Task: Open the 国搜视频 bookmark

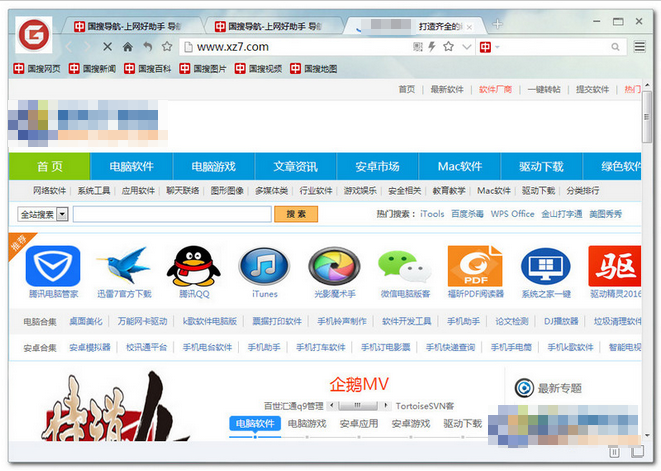Action: pos(258,69)
